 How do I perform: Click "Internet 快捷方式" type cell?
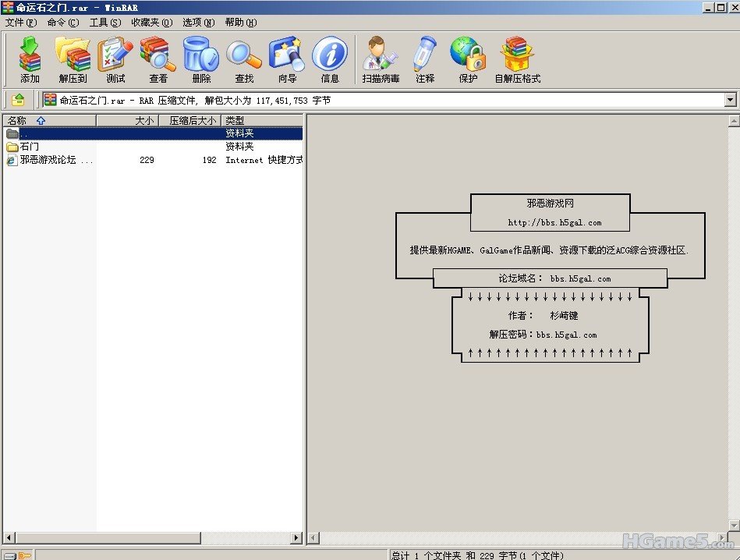pyautogui.click(x=264, y=160)
